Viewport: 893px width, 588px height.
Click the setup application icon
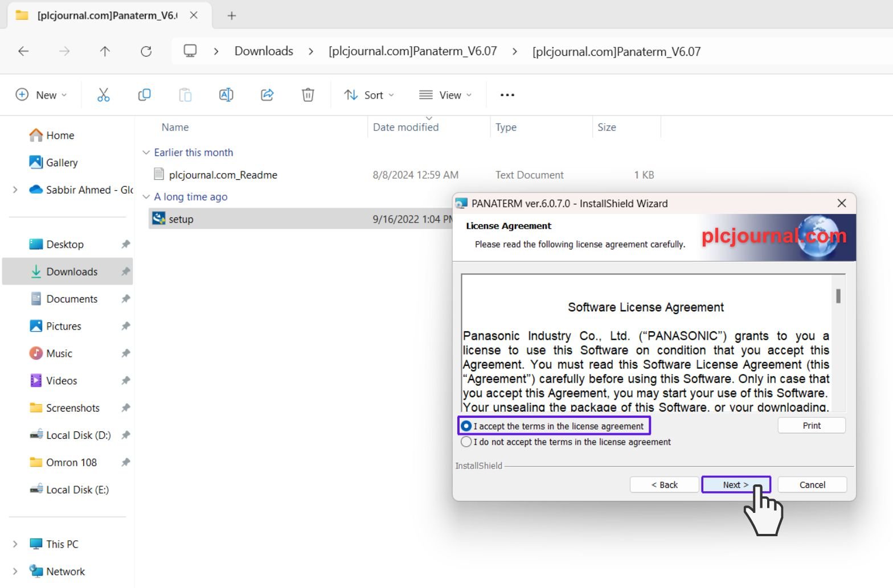159,219
